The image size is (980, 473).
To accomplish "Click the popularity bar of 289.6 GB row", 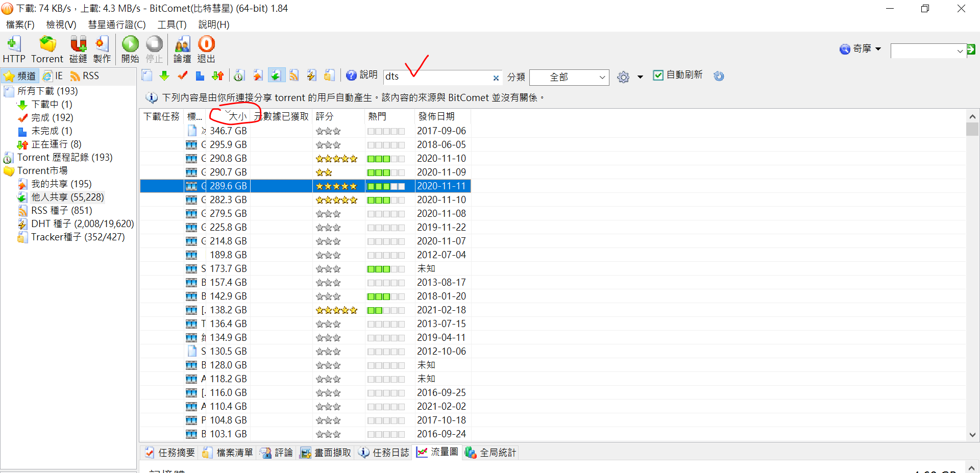I will tap(386, 186).
